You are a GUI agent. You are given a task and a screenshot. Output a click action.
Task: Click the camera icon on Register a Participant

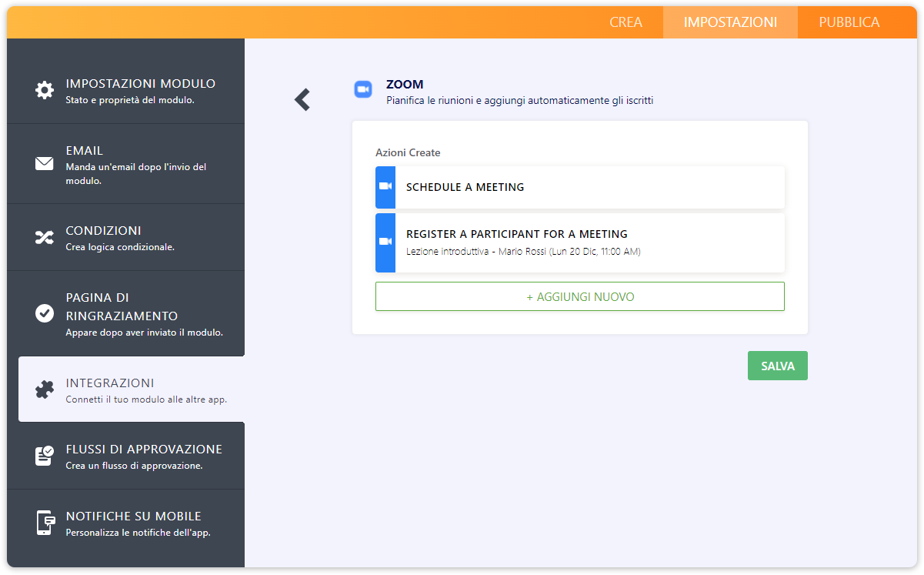385,242
